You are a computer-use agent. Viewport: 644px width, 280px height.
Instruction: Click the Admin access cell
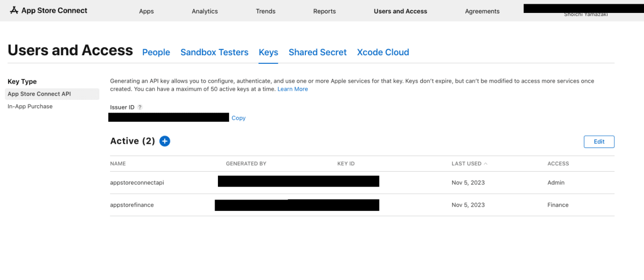point(556,182)
